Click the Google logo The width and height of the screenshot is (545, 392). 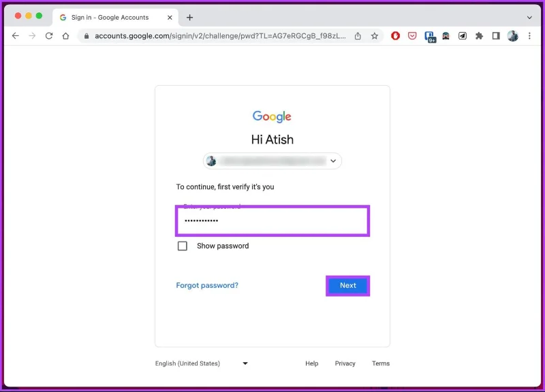tap(272, 116)
